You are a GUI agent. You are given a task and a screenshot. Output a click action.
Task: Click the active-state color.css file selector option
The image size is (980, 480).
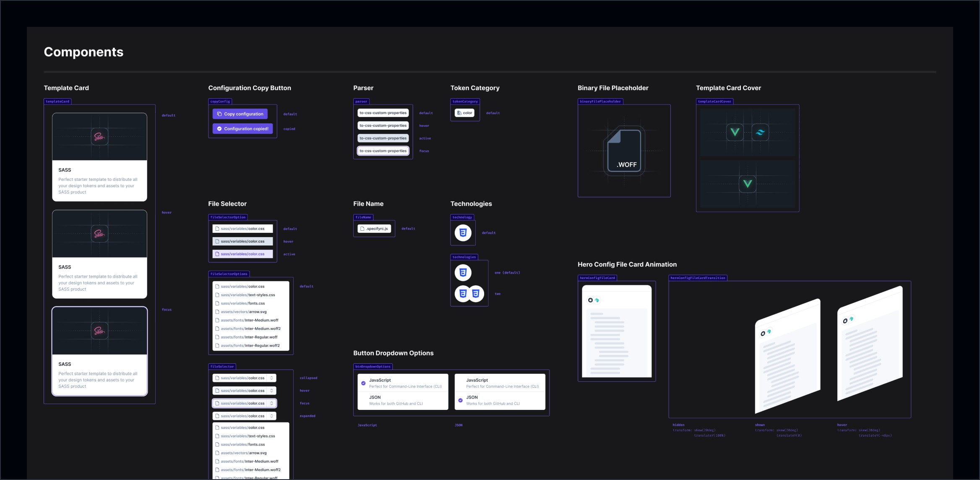tap(242, 254)
